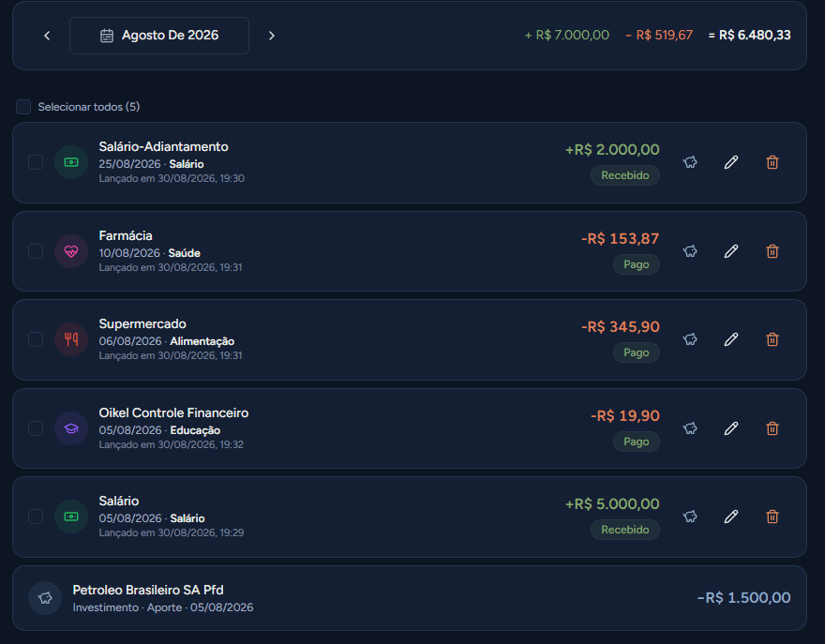Check the 5.000,00 Salário row checkbox
825x644 pixels.
point(36,517)
